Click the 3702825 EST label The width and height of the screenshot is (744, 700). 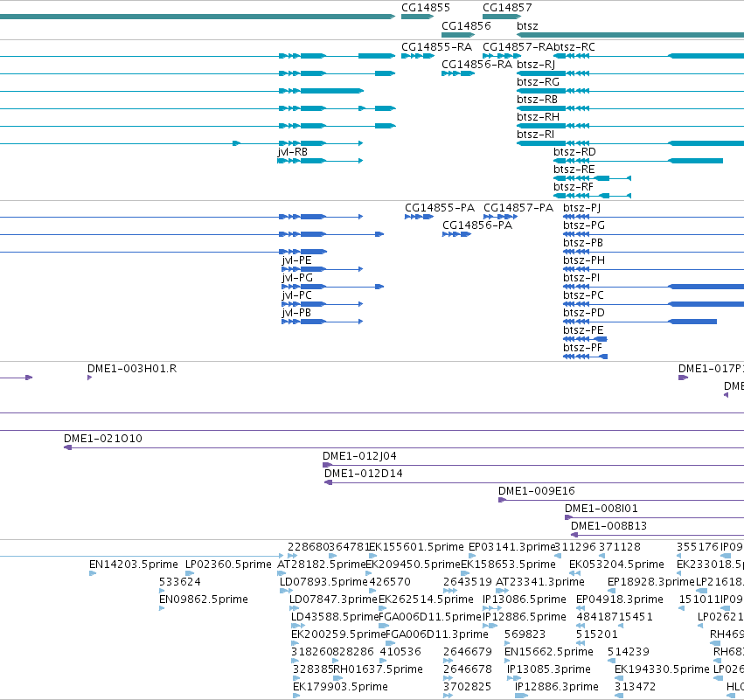pyautogui.click(x=467, y=687)
